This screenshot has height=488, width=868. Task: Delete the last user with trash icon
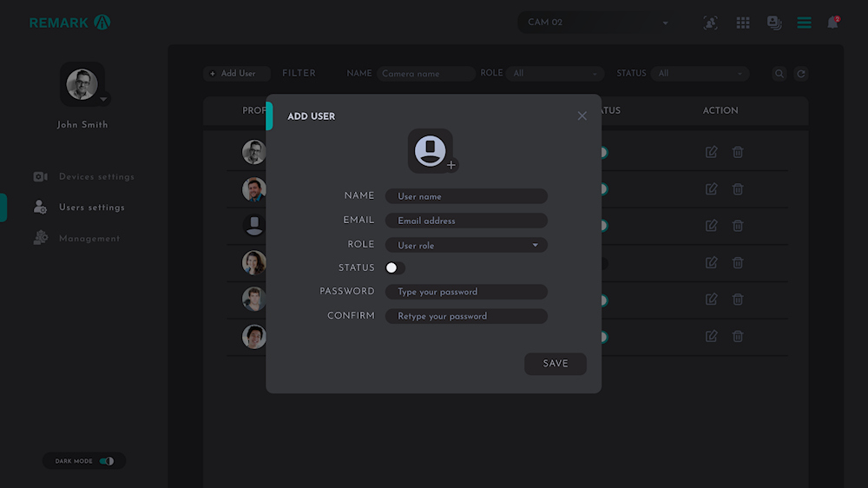pos(738,336)
